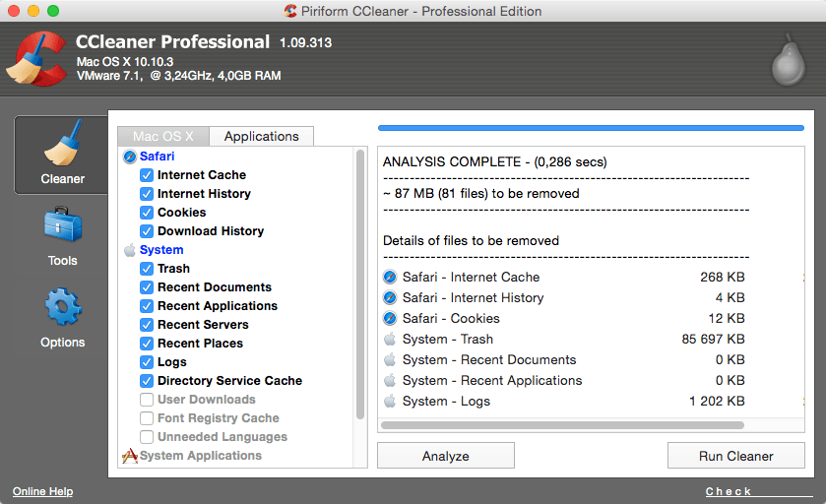Open the Online Help link
826x504 pixels.
[x=42, y=491]
